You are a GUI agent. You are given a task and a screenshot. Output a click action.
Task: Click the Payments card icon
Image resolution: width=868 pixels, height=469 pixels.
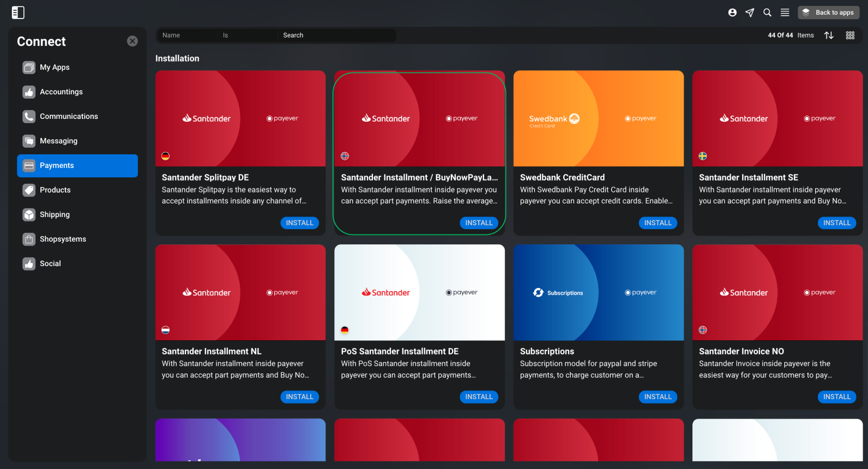[29, 166]
